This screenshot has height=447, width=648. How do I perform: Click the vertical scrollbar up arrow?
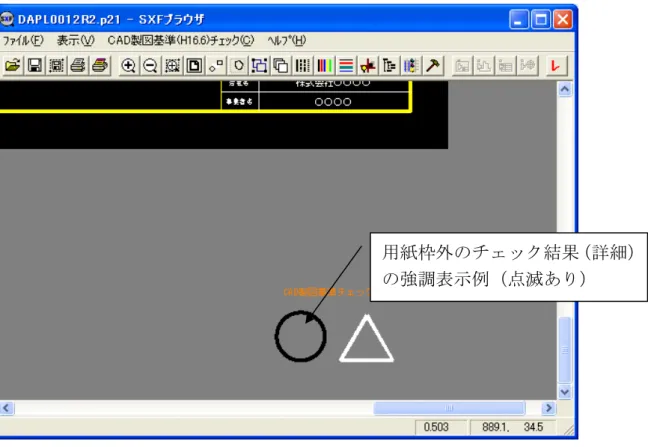tap(565, 89)
